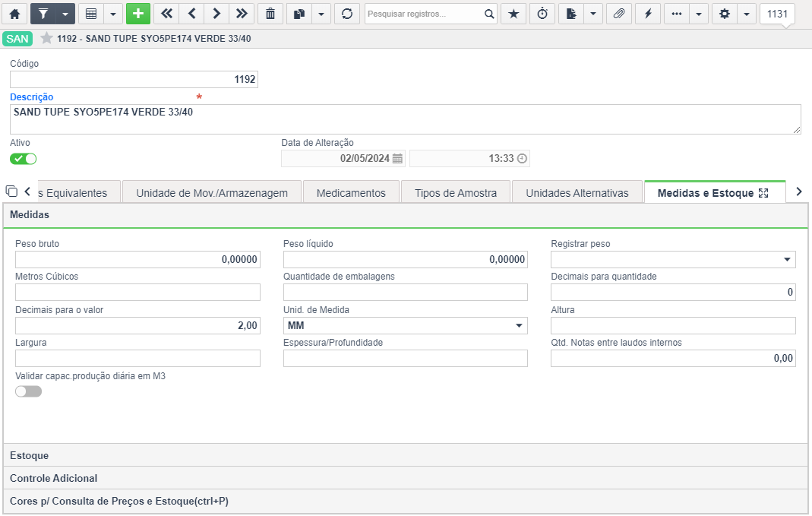812x516 pixels.
Task: Click the green SAN badge
Action: point(17,39)
